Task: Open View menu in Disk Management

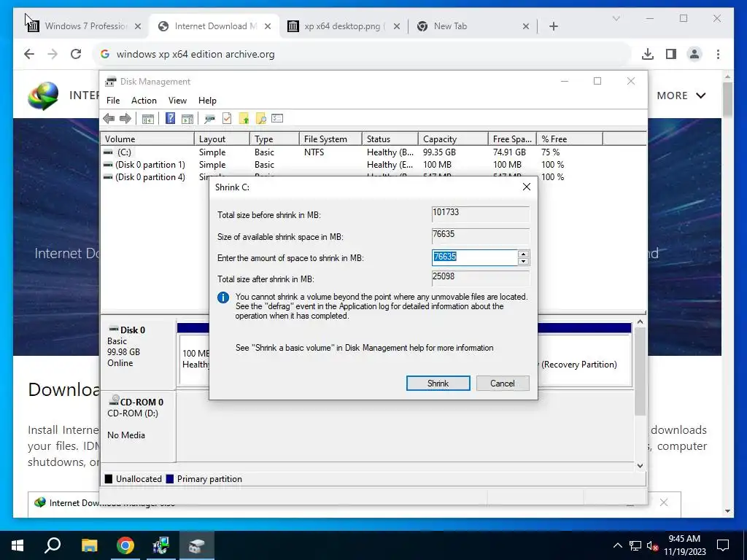Action: (x=177, y=101)
